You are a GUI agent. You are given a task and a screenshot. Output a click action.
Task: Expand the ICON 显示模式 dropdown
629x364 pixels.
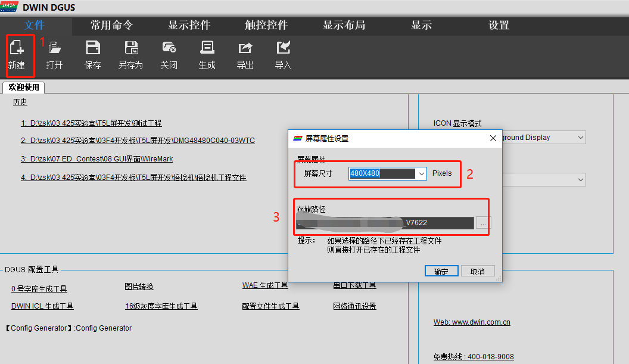[581, 138]
